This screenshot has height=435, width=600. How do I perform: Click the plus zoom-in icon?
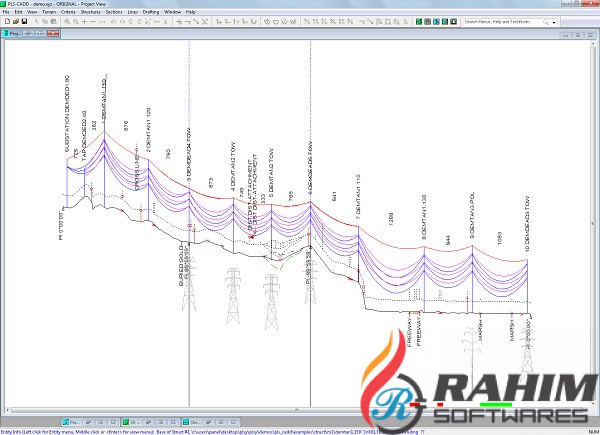pyautogui.click(x=85, y=22)
